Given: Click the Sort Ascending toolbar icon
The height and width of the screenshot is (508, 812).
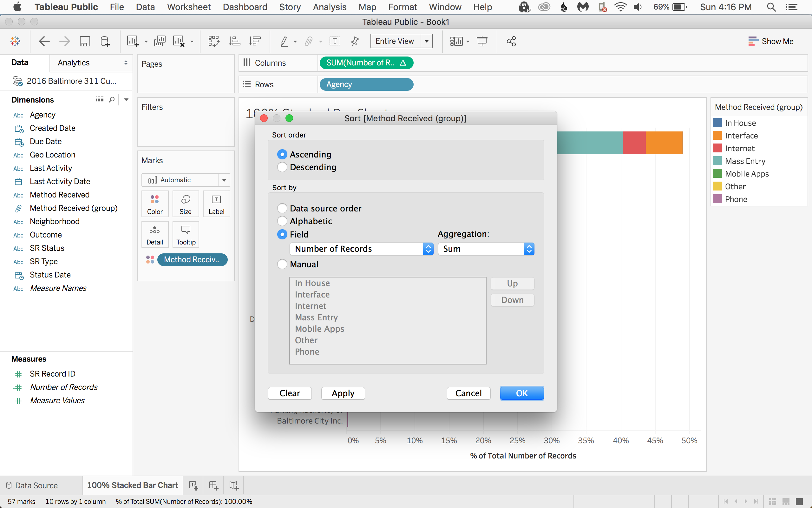Looking at the screenshot, I should click(x=234, y=41).
